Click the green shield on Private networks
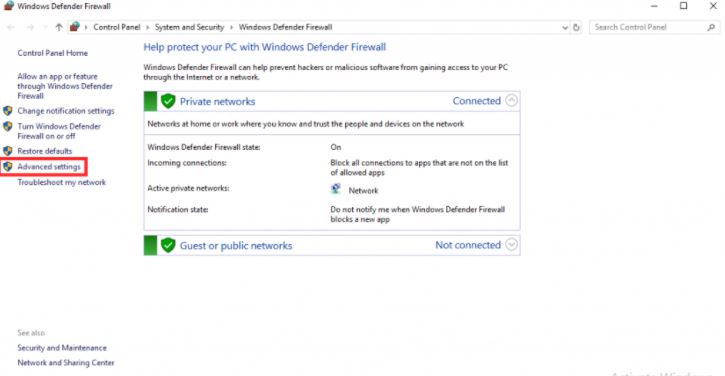The height and width of the screenshot is (376, 725). pyautogui.click(x=168, y=101)
